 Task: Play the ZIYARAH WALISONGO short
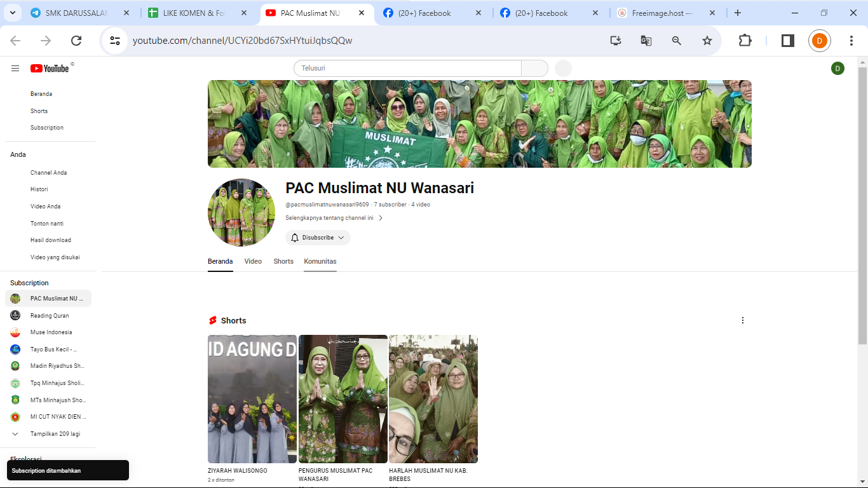(252, 399)
